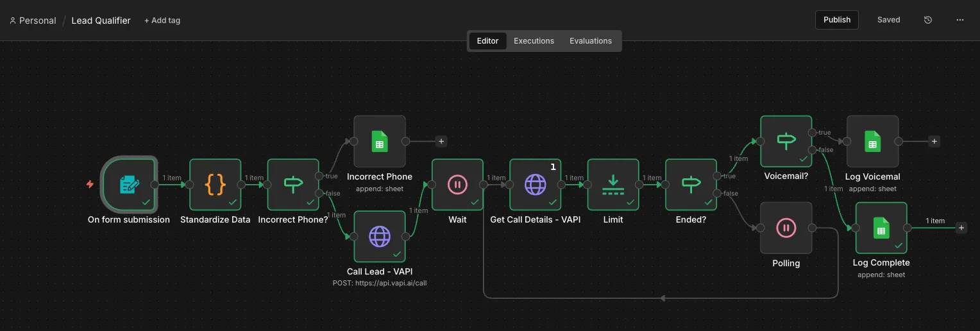The width and height of the screenshot is (980, 331).
Task: Click the 'POST: https://api.vapi.ai/call' subtitle
Action: (x=380, y=283)
